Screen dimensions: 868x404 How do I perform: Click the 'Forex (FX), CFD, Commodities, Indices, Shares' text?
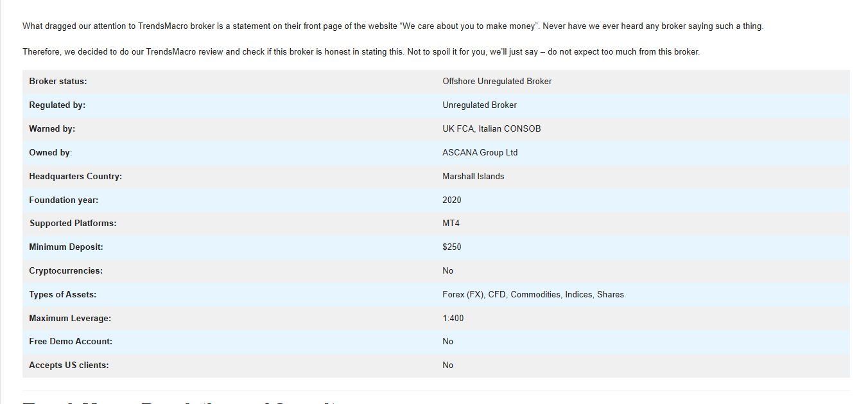(533, 295)
